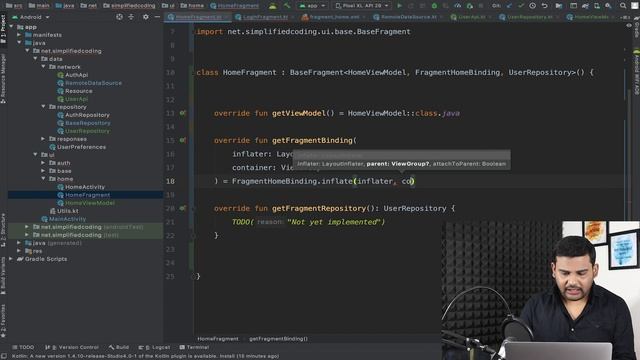This screenshot has width=640, height=360.
Task: Select UserPreferences file in project tree
Action: (81, 147)
